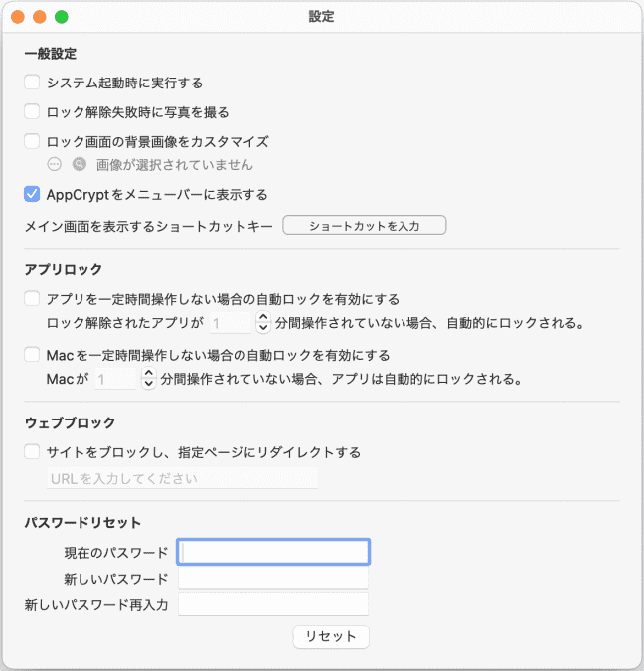Click the URL redirect input field
644x671 pixels.
[x=182, y=479]
